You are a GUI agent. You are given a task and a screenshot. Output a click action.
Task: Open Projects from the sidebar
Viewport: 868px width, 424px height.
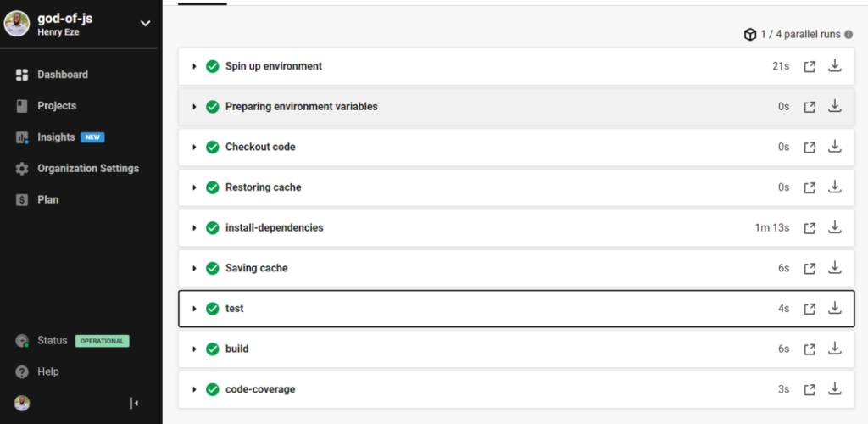pos(56,106)
